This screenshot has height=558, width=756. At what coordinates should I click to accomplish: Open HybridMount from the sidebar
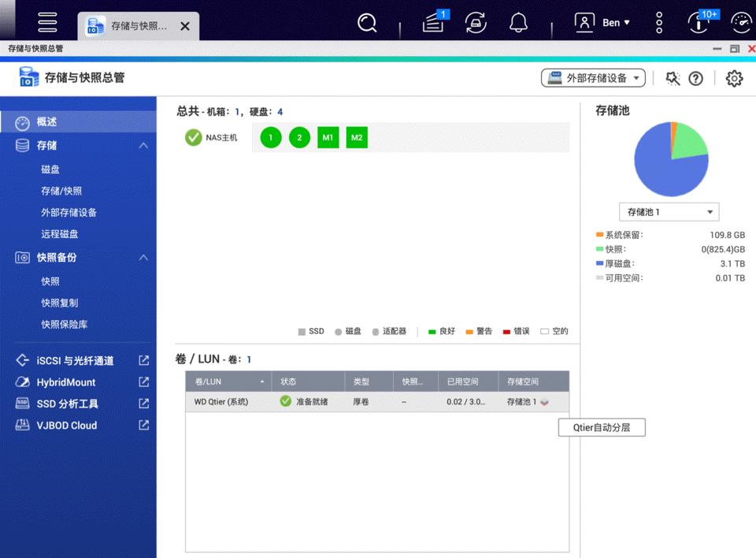tap(65, 382)
